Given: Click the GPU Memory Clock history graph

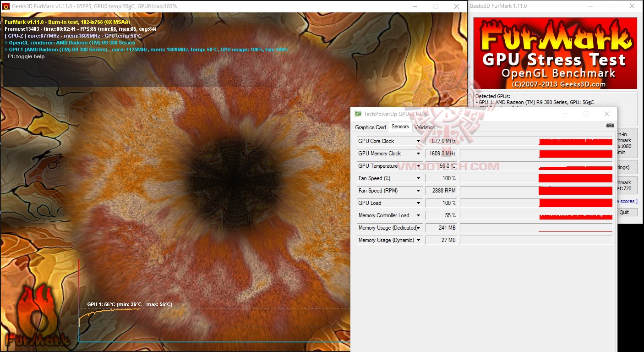Looking at the screenshot, I should coord(536,154).
